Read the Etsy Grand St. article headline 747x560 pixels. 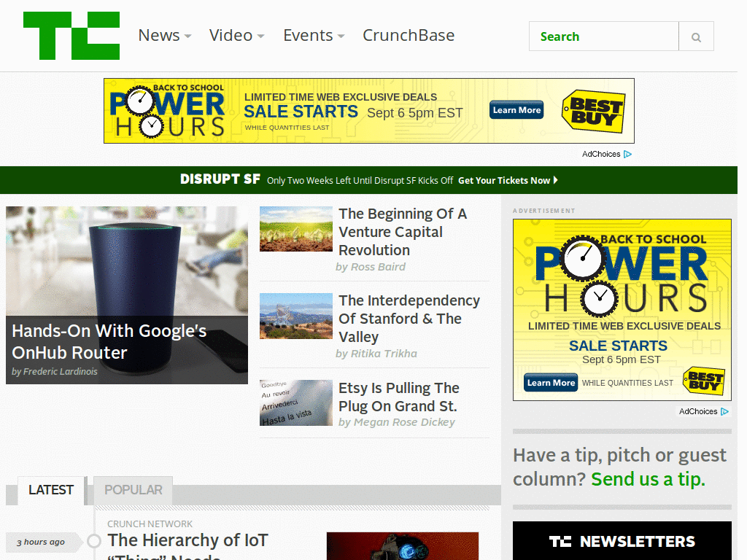398,397
